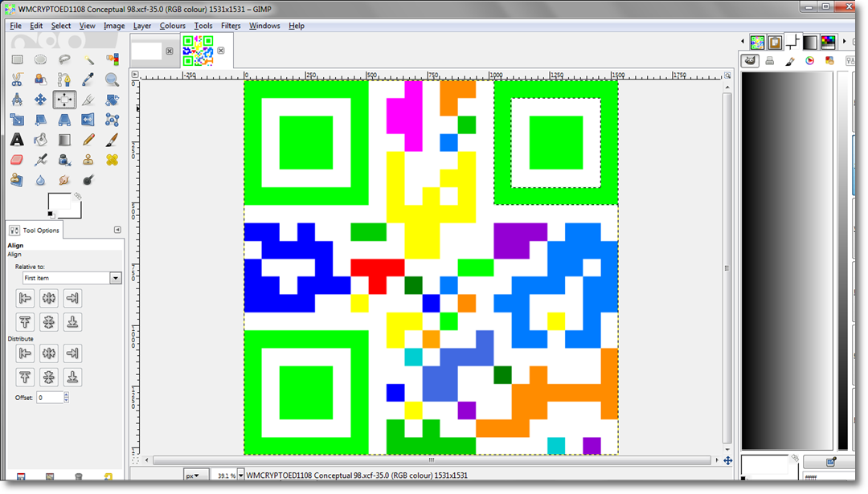Click the Offset value input field
The height and width of the screenshot is (494, 868).
[50, 397]
